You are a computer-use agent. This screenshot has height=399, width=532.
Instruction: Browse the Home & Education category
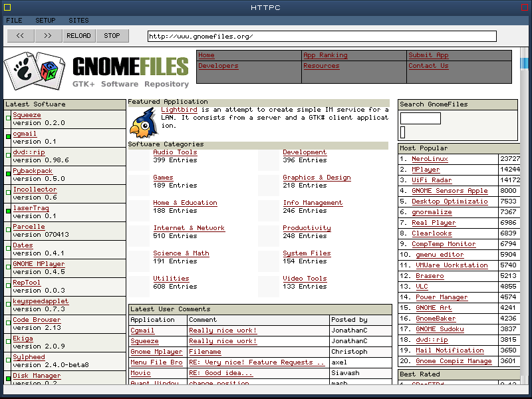pyautogui.click(x=186, y=203)
